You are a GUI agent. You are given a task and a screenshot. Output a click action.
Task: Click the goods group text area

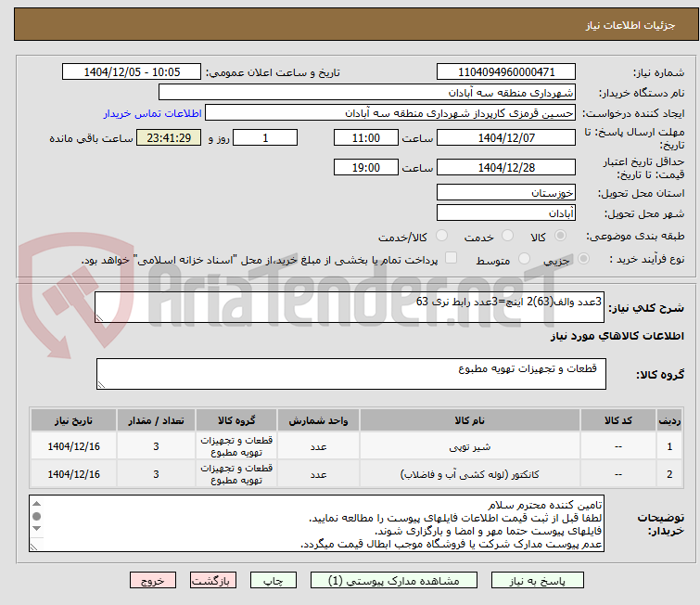point(351,374)
